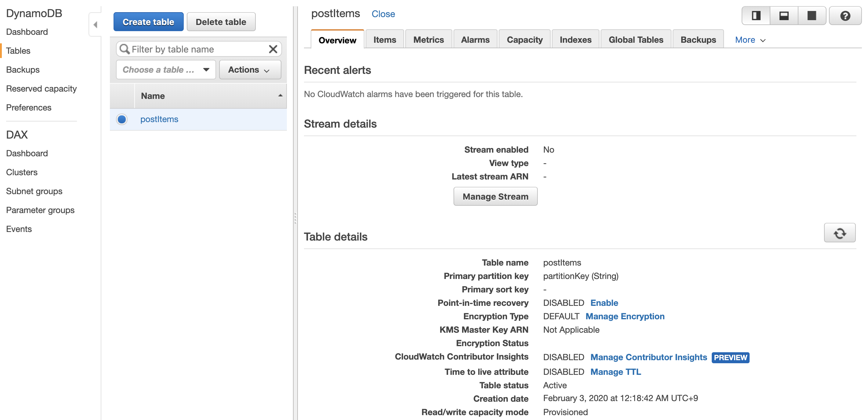Open the postItems table link
Screen dimensions: 868x420
(x=159, y=119)
